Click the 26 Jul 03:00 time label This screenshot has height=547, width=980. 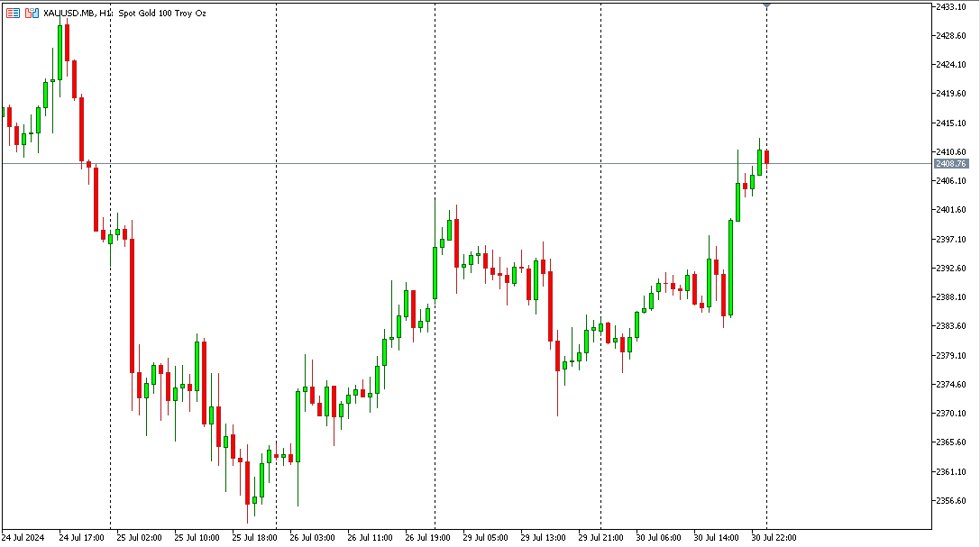point(312,538)
